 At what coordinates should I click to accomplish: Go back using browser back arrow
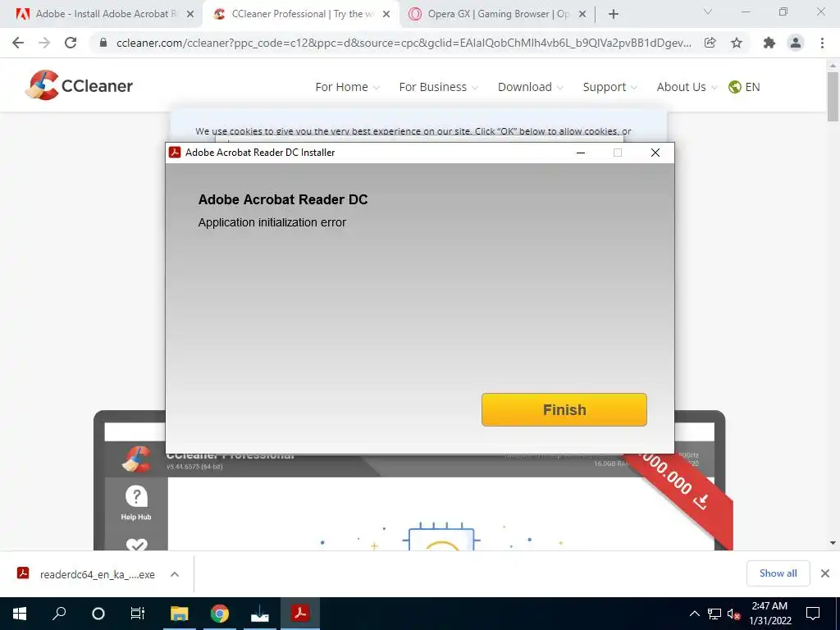point(18,43)
